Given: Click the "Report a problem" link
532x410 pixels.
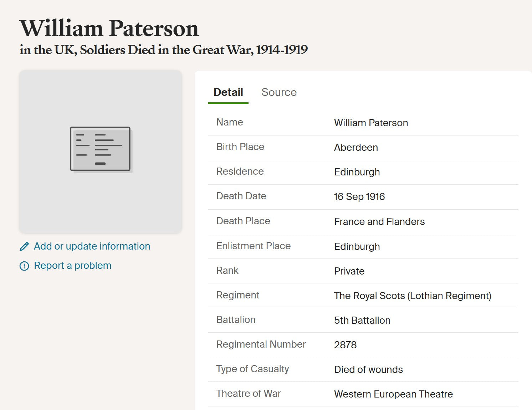Looking at the screenshot, I should (72, 266).
